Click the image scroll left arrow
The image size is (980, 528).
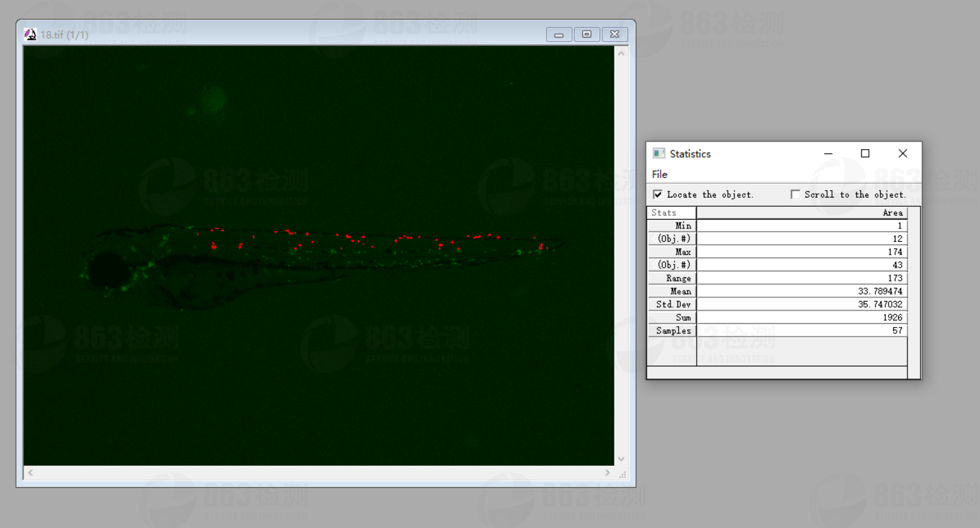(x=30, y=472)
